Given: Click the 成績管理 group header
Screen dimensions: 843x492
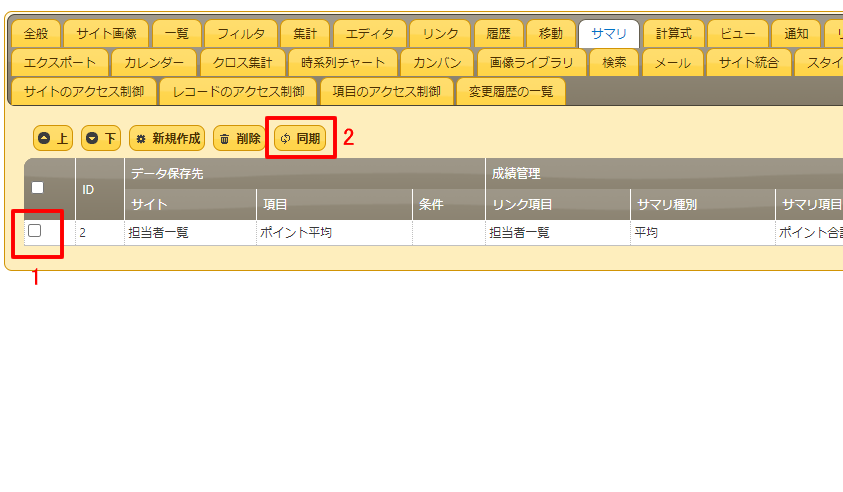Looking at the screenshot, I should [665, 174].
